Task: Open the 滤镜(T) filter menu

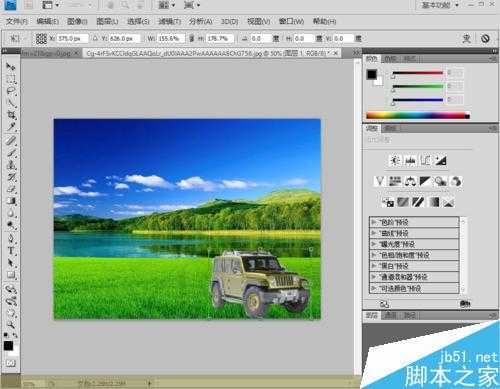Action: click(x=170, y=21)
